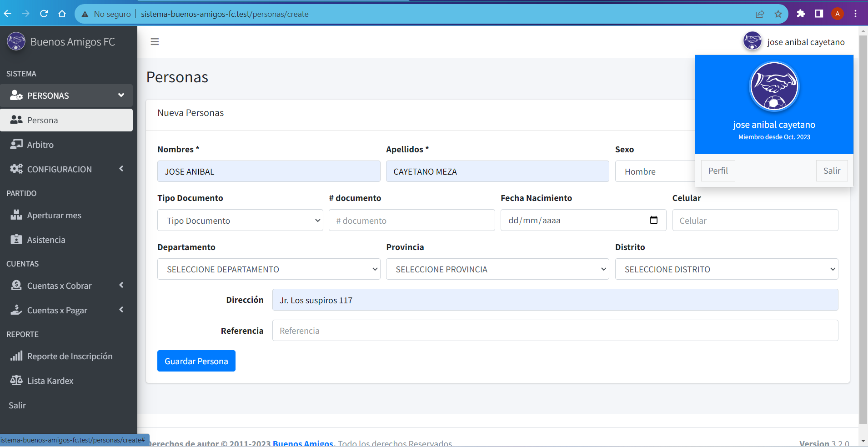
Task: Open the Tipo Documento dropdown
Action: point(240,221)
